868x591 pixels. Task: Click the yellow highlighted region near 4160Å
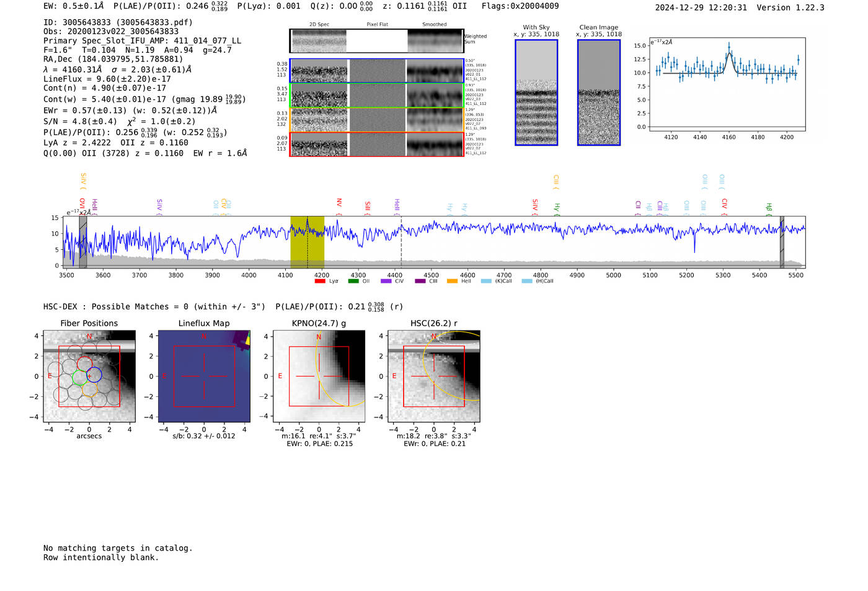pos(308,242)
